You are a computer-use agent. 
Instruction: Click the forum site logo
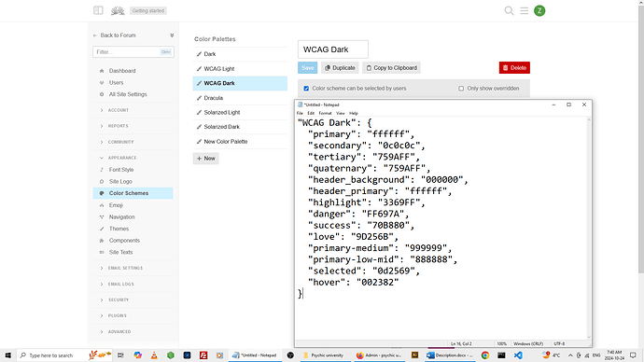click(x=118, y=10)
